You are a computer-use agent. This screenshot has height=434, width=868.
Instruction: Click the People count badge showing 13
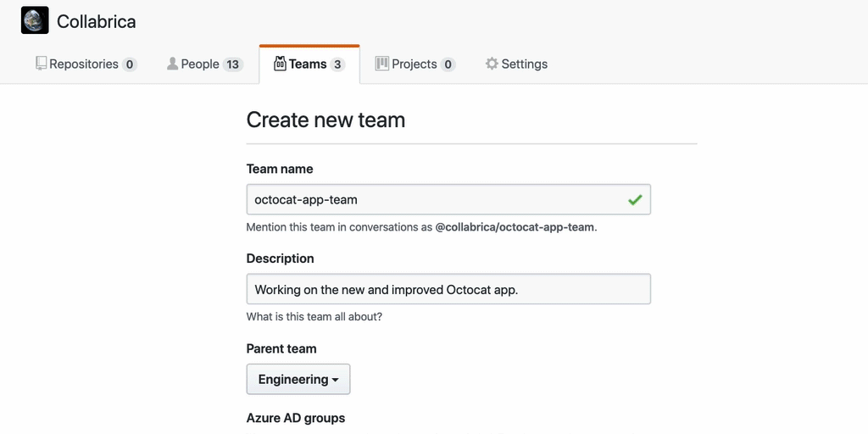(233, 64)
